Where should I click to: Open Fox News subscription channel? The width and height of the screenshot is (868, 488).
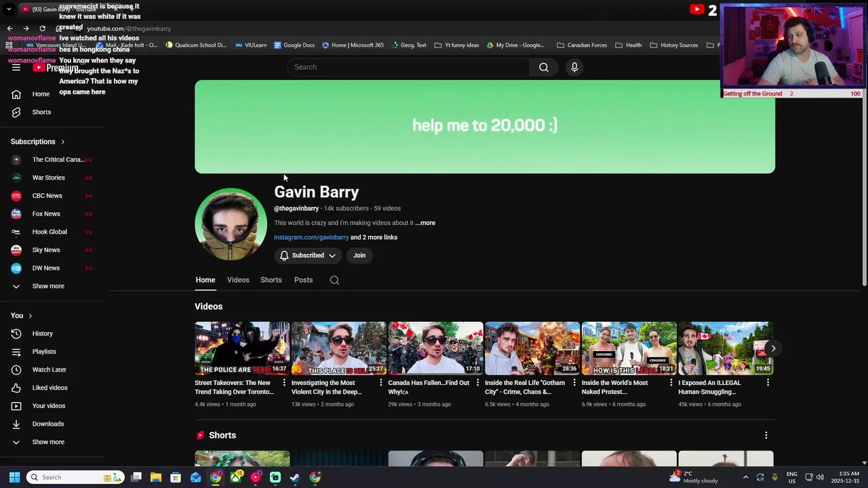click(53, 213)
